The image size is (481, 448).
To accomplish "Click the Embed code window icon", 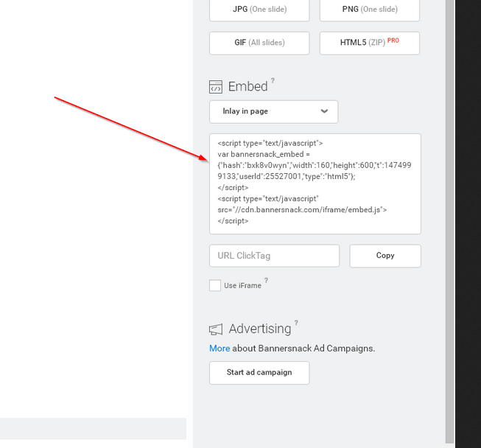I will (x=216, y=87).
